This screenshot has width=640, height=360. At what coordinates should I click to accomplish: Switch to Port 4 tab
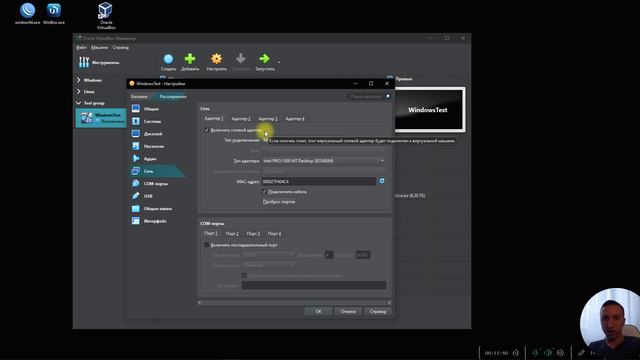pos(274,233)
